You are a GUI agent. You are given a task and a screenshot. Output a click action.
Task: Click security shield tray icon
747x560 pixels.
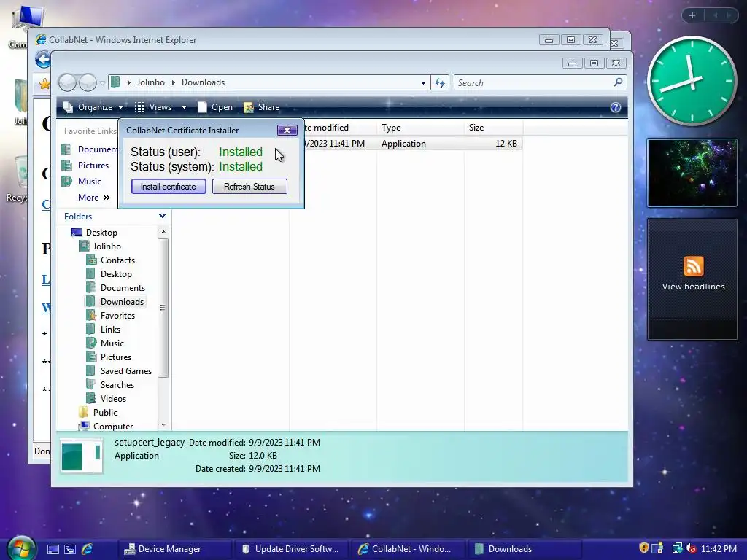click(x=643, y=548)
